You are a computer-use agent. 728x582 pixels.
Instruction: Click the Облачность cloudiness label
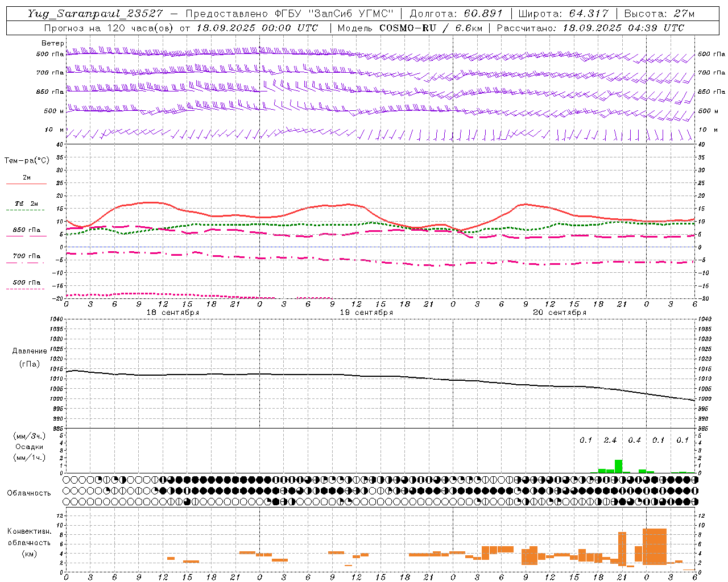[29, 493]
